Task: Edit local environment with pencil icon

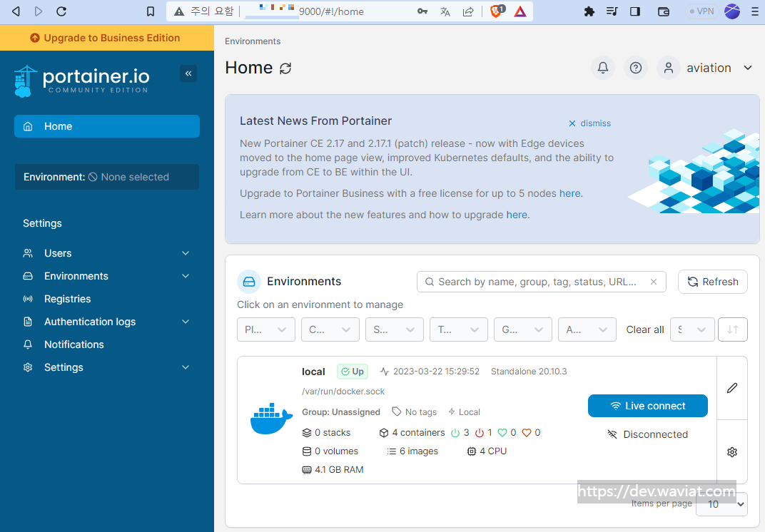Action: pos(732,388)
